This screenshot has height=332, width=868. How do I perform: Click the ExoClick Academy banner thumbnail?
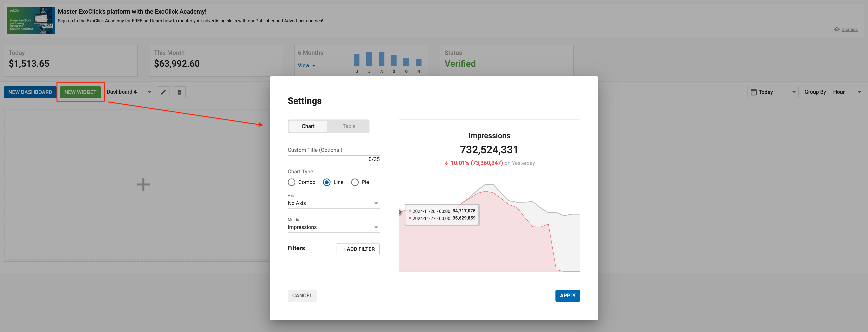pyautogui.click(x=31, y=21)
